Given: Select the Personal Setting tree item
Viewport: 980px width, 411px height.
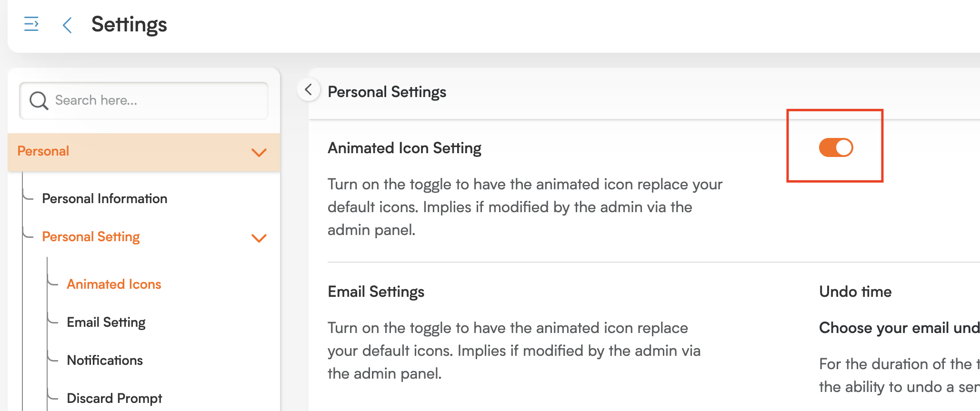Looking at the screenshot, I should point(91,236).
